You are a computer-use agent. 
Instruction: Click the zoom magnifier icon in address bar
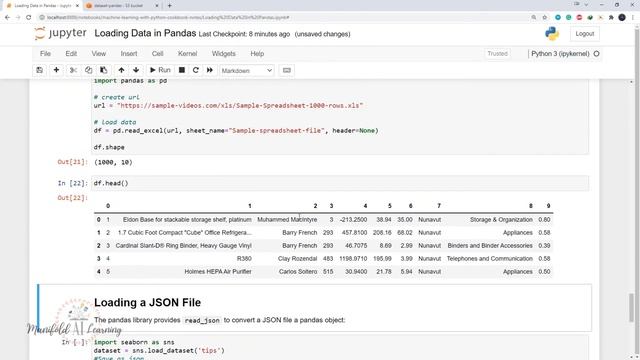[534, 18]
